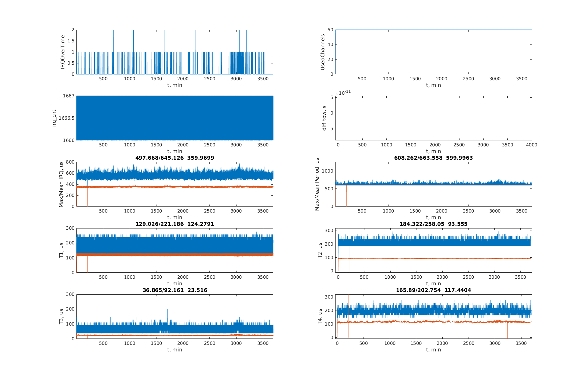The height and width of the screenshot is (383, 588).
Task: Click the IRQOverTime y-axis label
Action: click(63, 52)
